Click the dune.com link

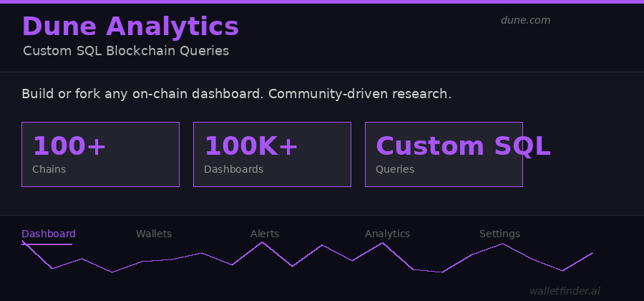pos(525,20)
